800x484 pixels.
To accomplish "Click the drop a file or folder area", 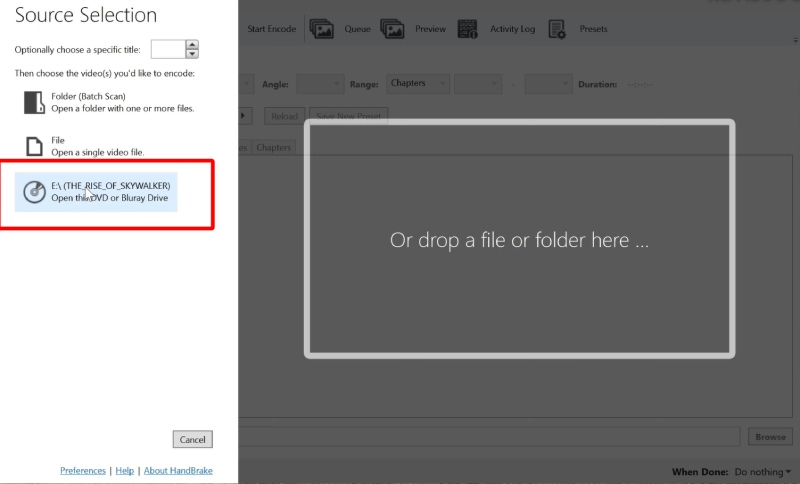I will click(x=519, y=239).
